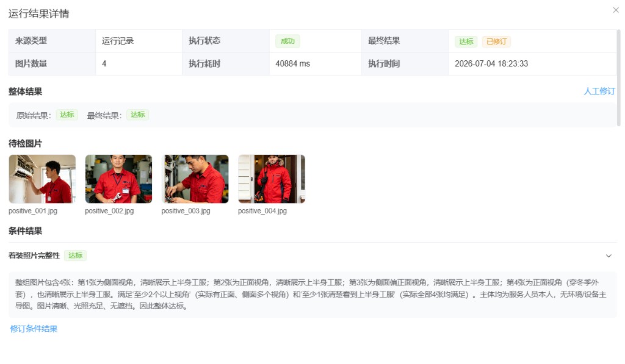Viewport: 625px width, 364px height.
Task: Close the 运行结果详情 dialog
Action: [x=615, y=10]
